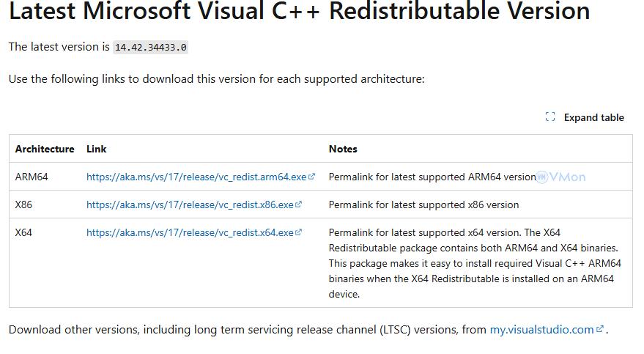Click external-link icon after vc_redist.x64.exe
Image resolution: width=644 pixels, height=354 pixels.
299,232
